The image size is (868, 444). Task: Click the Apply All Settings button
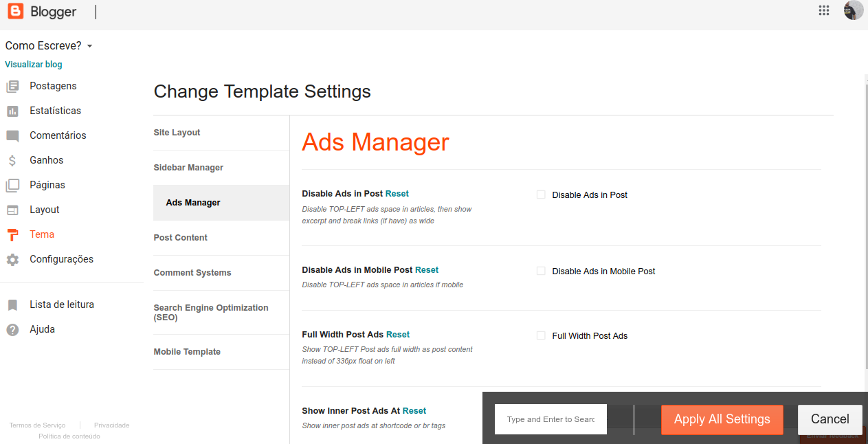point(722,419)
